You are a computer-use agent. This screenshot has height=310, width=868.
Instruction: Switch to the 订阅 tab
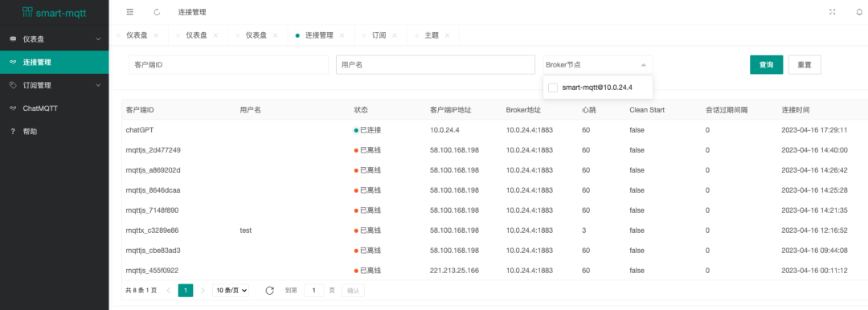coord(379,35)
